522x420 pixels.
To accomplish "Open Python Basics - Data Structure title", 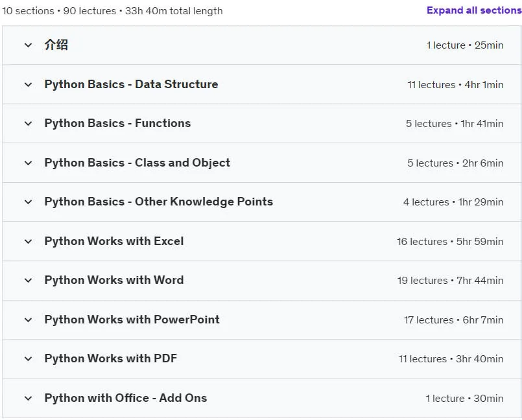I will coord(131,84).
